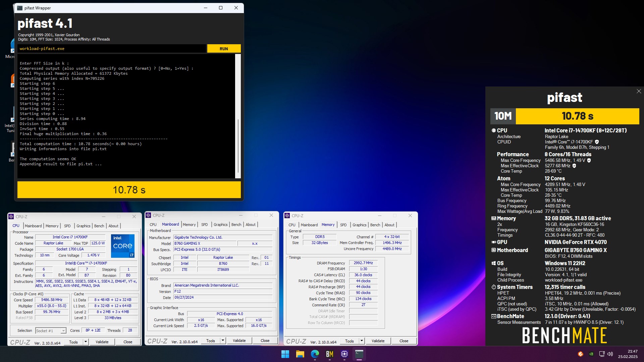Click CPU-Z app icon in right window title
This screenshot has height=362, width=644.
287,216
